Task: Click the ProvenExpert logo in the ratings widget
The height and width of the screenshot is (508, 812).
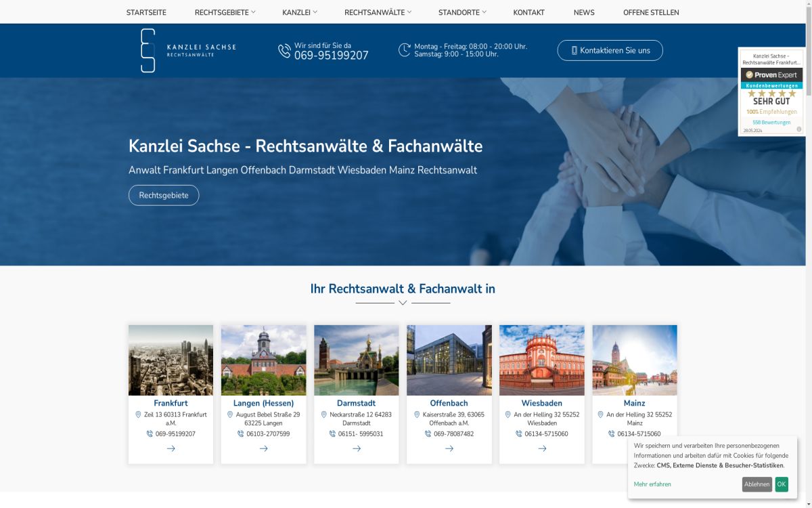Action: (x=771, y=75)
